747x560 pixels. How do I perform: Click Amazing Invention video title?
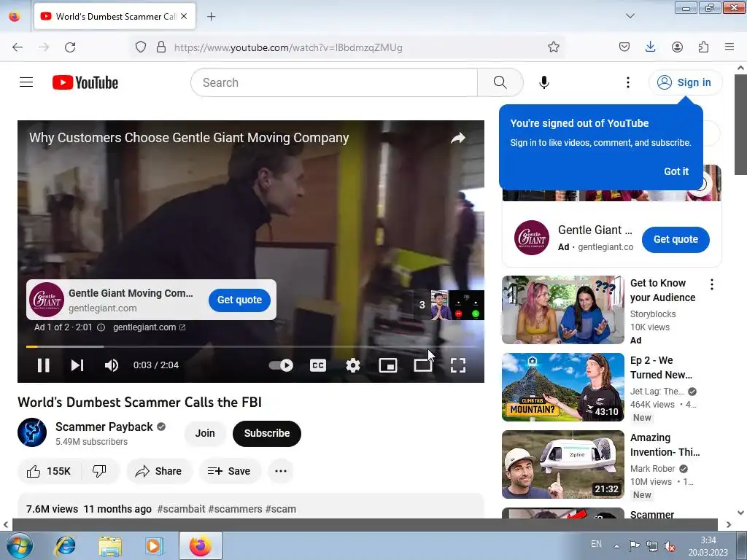(x=665, y=445)
